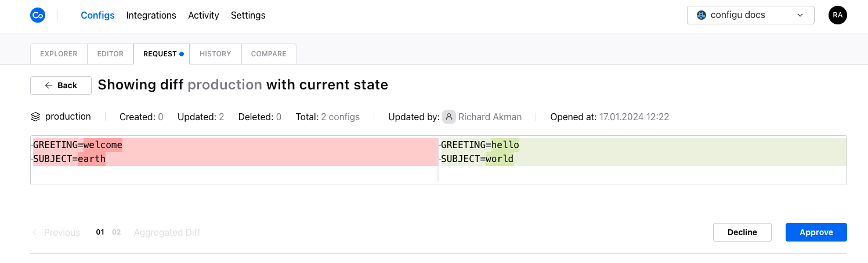Click the left arrow in Back button
The height and width of the screenshot is (263, 868).
pyautogui.click(x=49, y=85)
